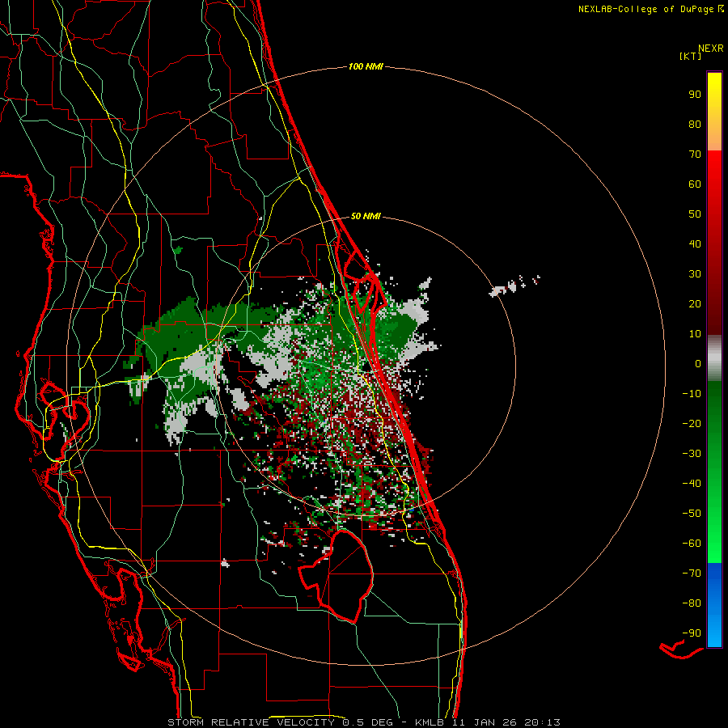The image size is (728, 728).
Task: Click the NEXLAB-College of DuPage title text
Action: pyautogui.click(x=651, y=9)
